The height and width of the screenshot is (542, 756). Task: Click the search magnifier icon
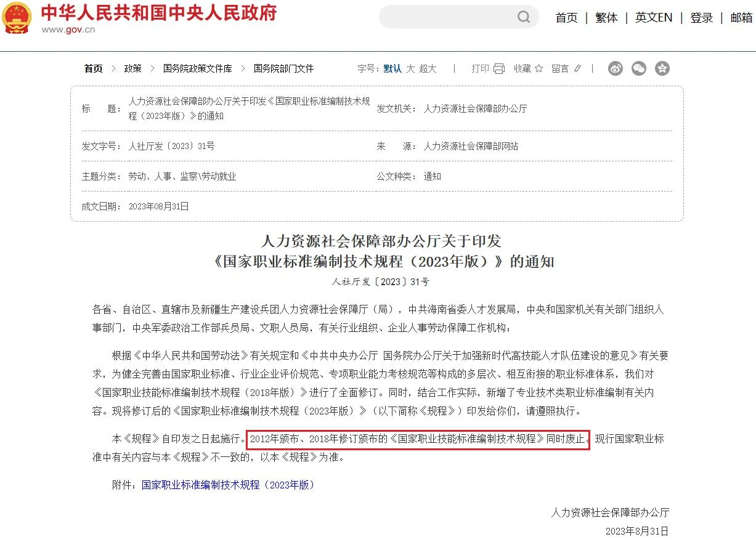coord(524,17)
